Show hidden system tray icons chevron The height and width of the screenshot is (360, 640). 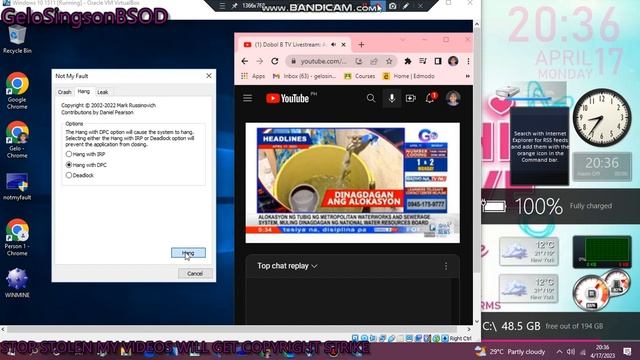(559, 351)
